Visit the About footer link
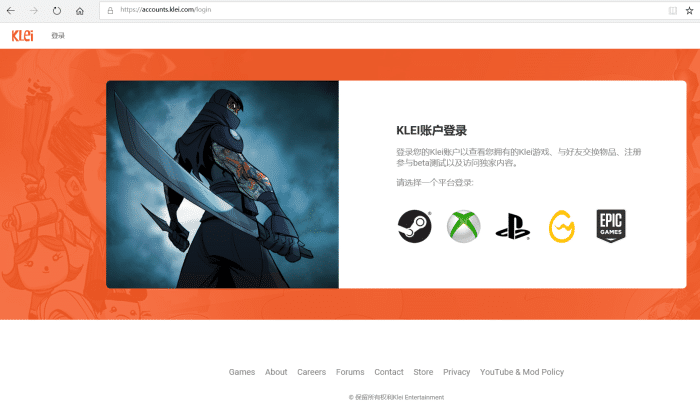The width and height of the screenshot is (700, 412). click(x=276, y=372)
